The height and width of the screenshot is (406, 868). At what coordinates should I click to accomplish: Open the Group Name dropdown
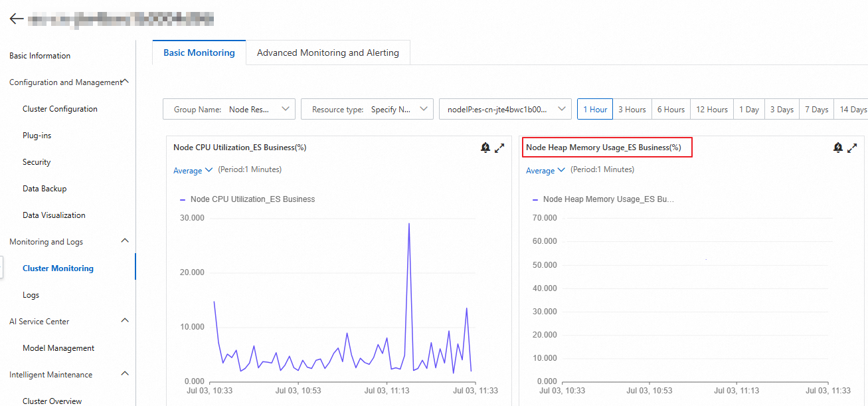[229, 109]
